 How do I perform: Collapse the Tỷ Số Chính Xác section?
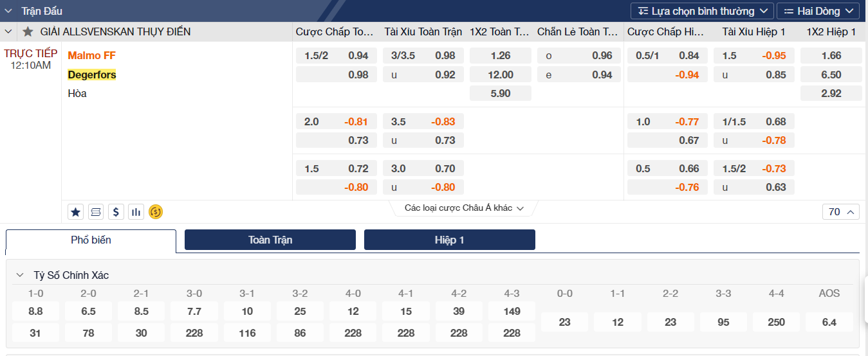20,275
